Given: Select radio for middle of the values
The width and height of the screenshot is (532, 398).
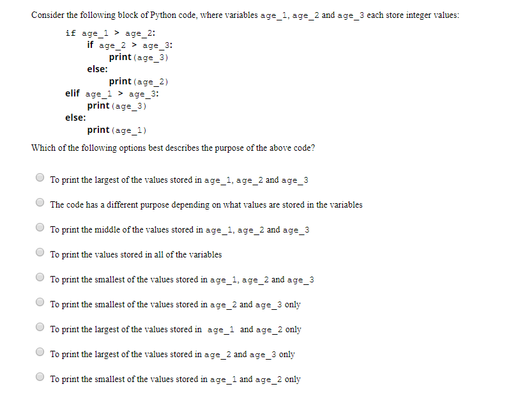Looking at the screenshot, I should (x=40, y=227).
